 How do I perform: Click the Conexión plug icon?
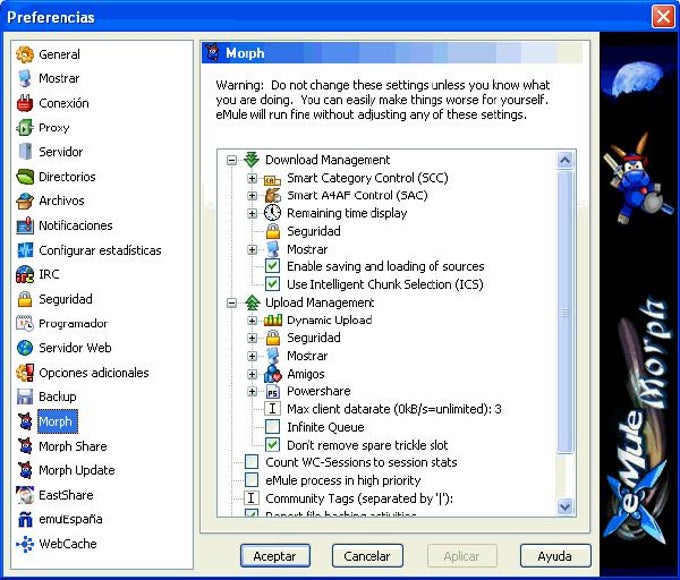pos(25,103)
